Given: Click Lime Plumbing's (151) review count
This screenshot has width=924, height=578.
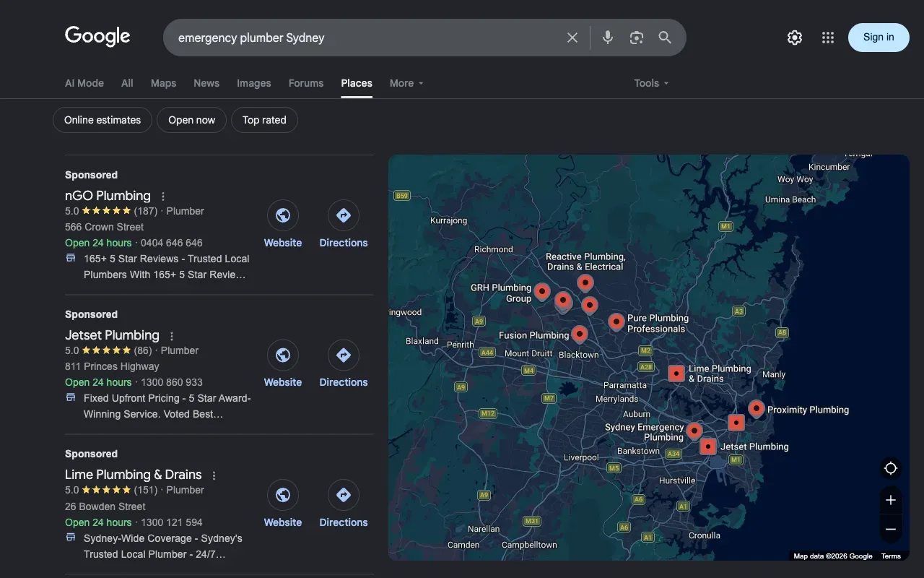Looking at the screenshot, I should tap(146, 490).
